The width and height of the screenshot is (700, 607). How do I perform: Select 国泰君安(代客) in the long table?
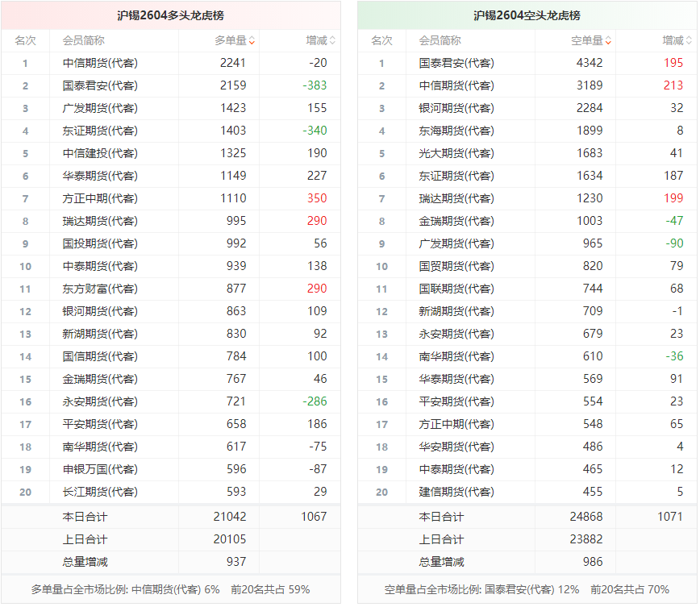pyautogui.click(x=100, y=85)
